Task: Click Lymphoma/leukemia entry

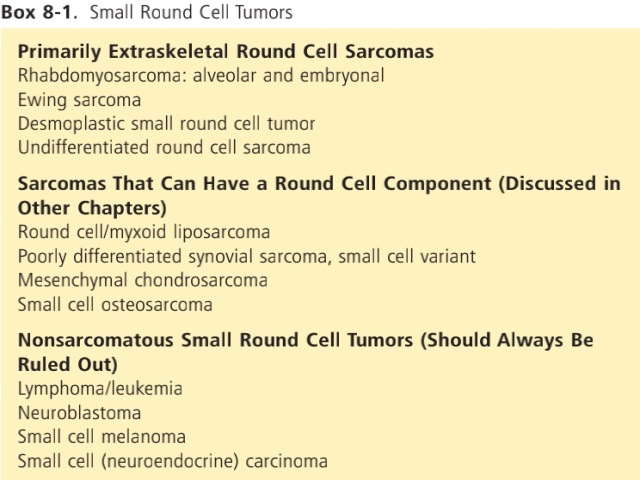Action: tap(100, 389)
